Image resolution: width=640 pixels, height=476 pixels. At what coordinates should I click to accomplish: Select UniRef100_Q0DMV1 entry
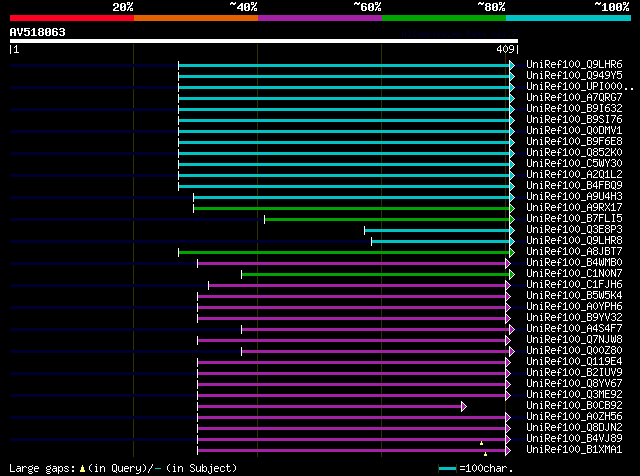pyautogui.click(x=574, y=131)
